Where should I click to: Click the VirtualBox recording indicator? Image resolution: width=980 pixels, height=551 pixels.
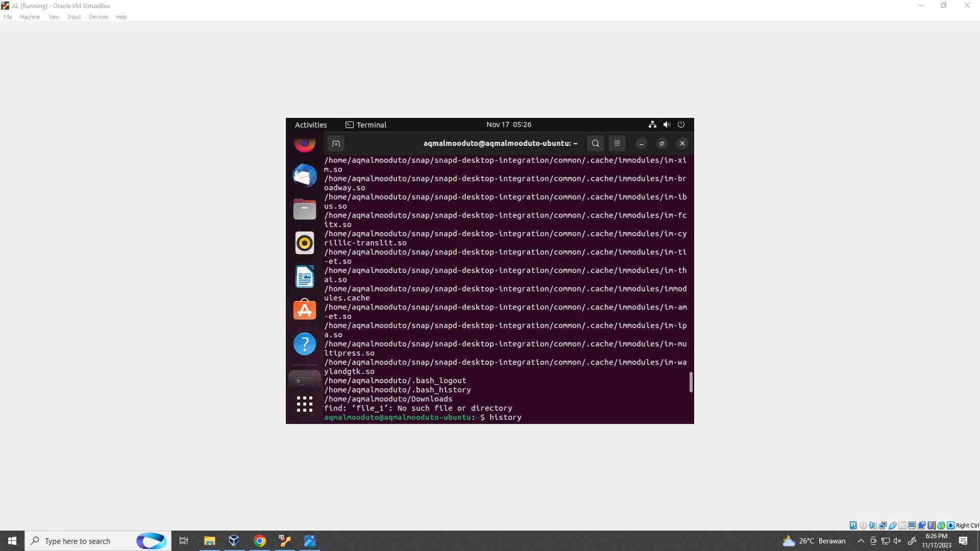point(922,525)
